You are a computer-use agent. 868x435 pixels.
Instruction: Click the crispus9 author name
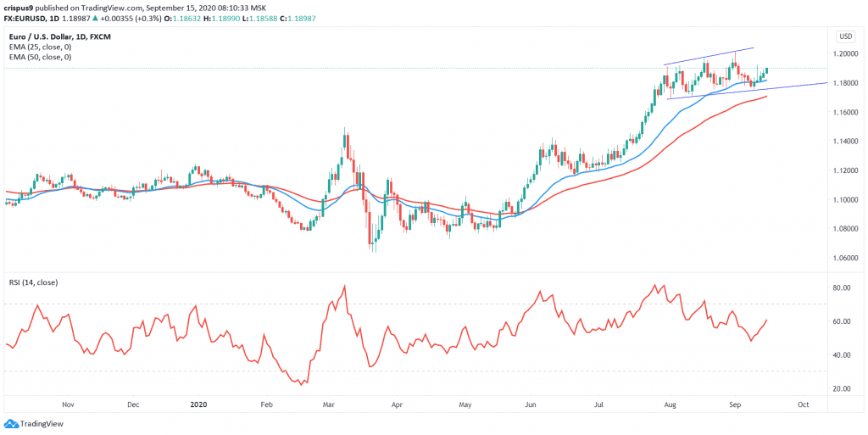[19, 7]
